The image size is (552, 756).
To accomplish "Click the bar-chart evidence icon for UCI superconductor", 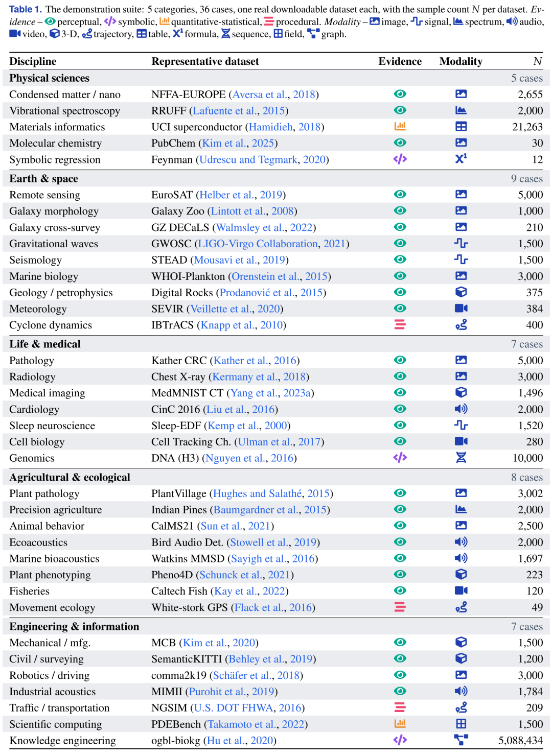I will [x=400, y=126].
